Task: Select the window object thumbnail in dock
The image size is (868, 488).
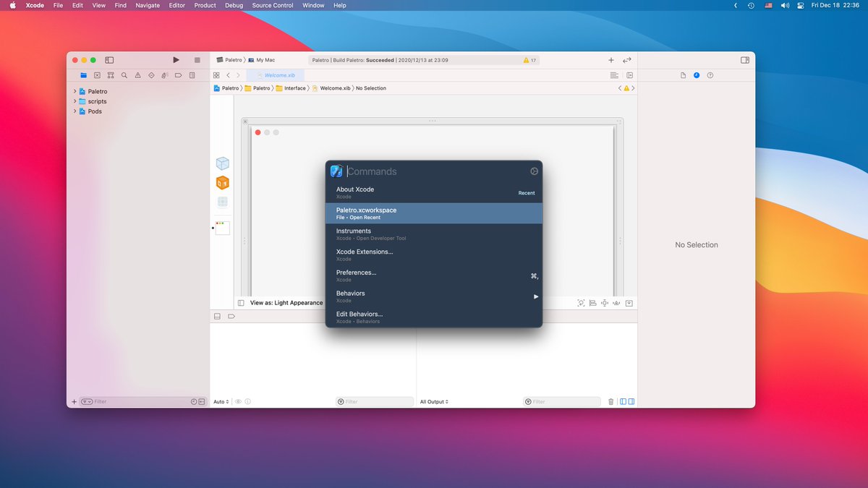Action: click(223, 228)
